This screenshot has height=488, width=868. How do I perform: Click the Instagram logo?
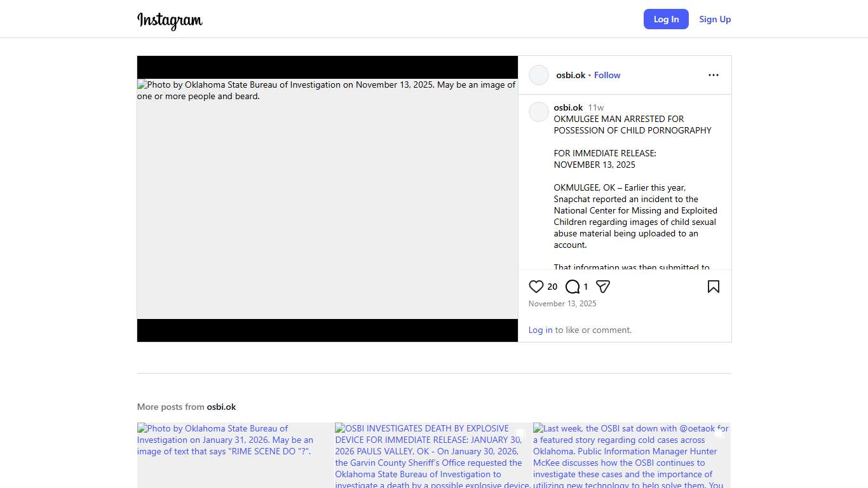170,20
